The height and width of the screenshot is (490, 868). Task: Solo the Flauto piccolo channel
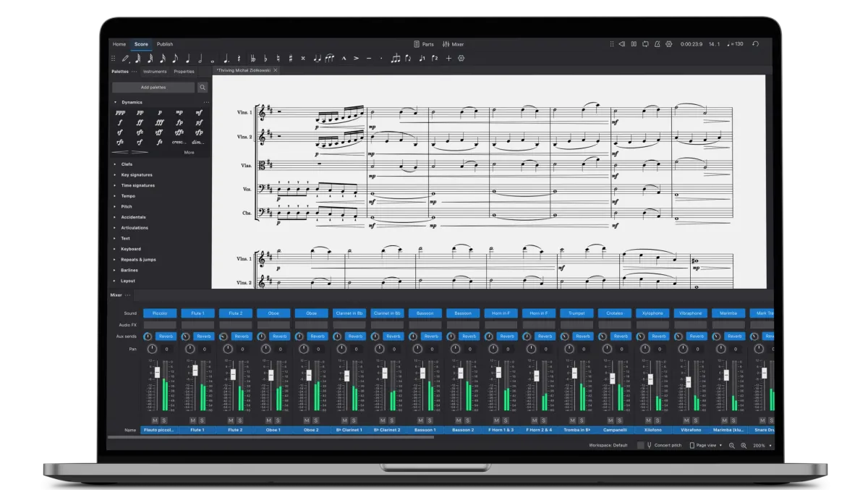[164, 421]
